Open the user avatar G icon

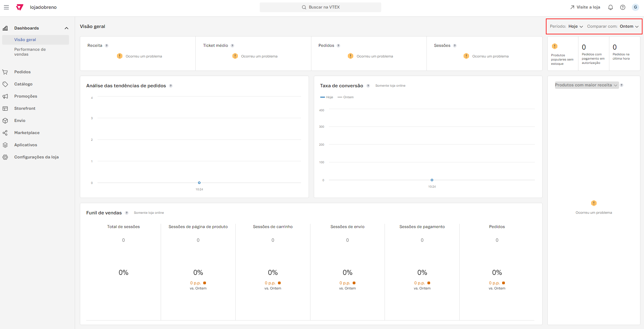point(635,7)
